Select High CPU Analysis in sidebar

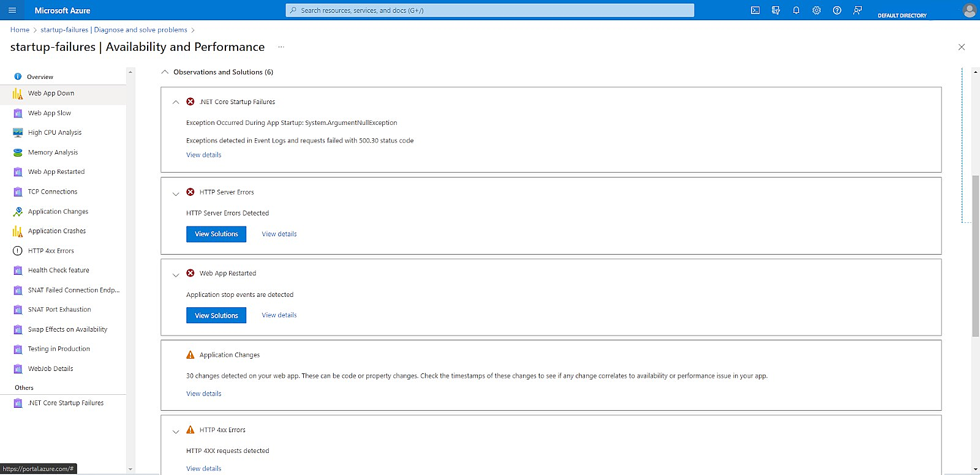55,133
